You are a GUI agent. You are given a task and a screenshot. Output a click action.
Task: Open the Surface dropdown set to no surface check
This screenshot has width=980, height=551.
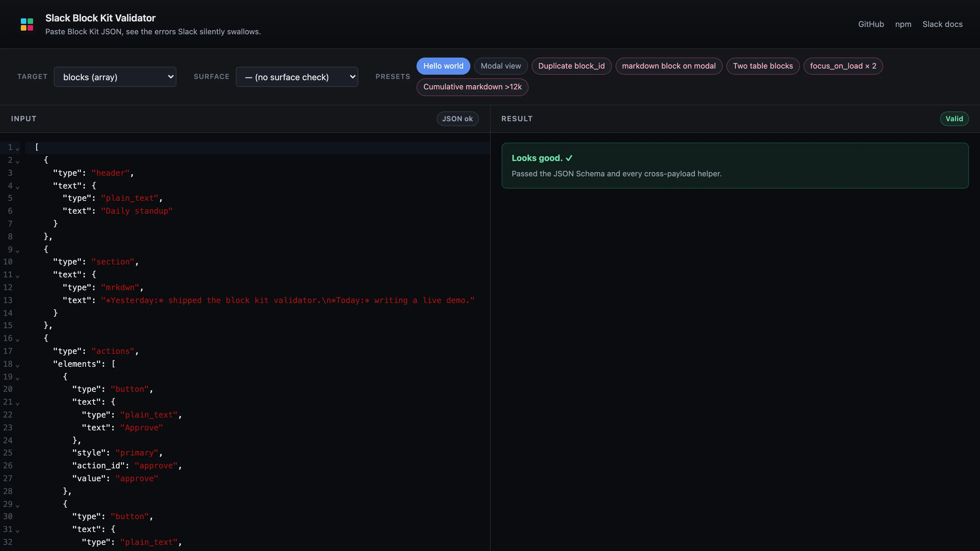297,77
